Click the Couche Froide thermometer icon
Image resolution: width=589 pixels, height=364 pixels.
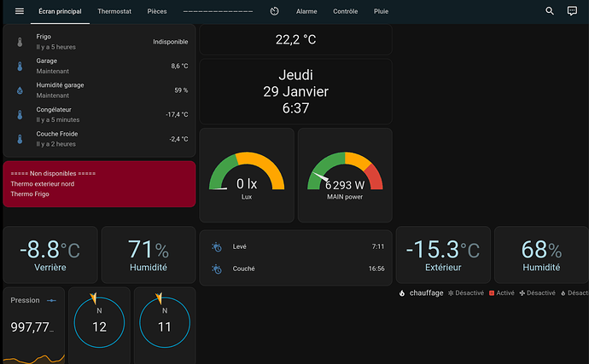(x=20, y=139)
